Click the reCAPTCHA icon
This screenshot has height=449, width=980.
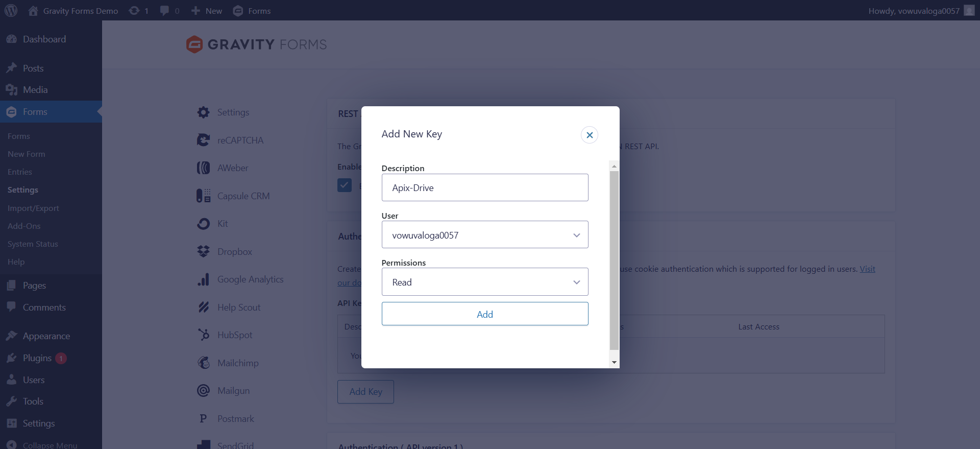(x=204, y=140)
